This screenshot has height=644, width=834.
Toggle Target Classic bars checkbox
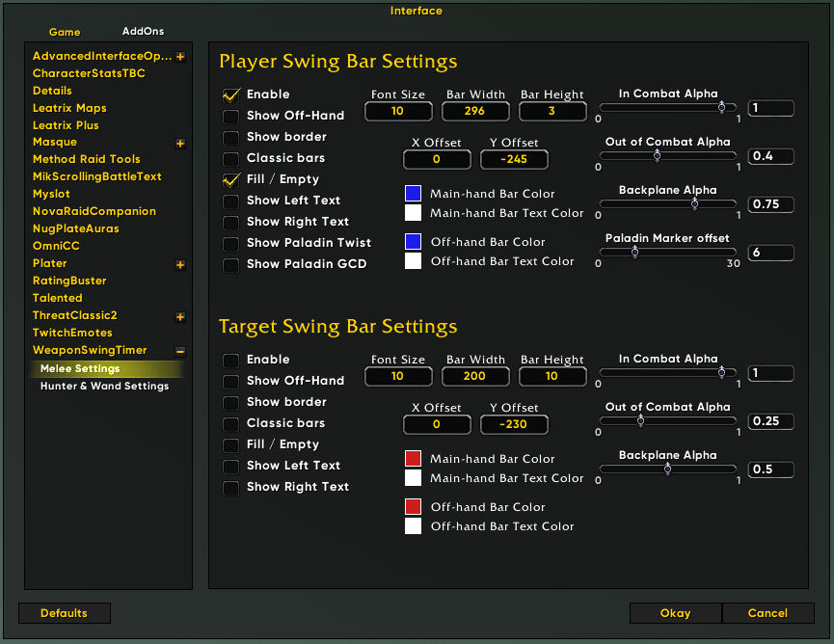[x=231, y=423]
